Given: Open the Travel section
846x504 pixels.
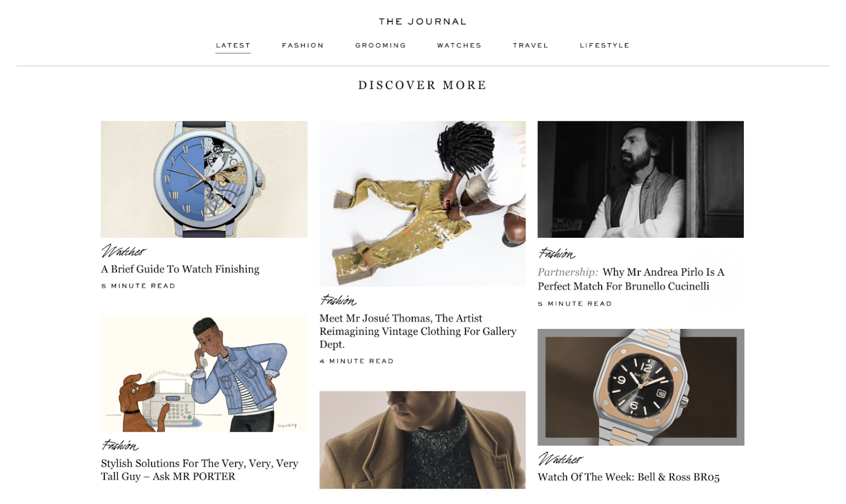Looking at the screenshot, I should 530,45.
